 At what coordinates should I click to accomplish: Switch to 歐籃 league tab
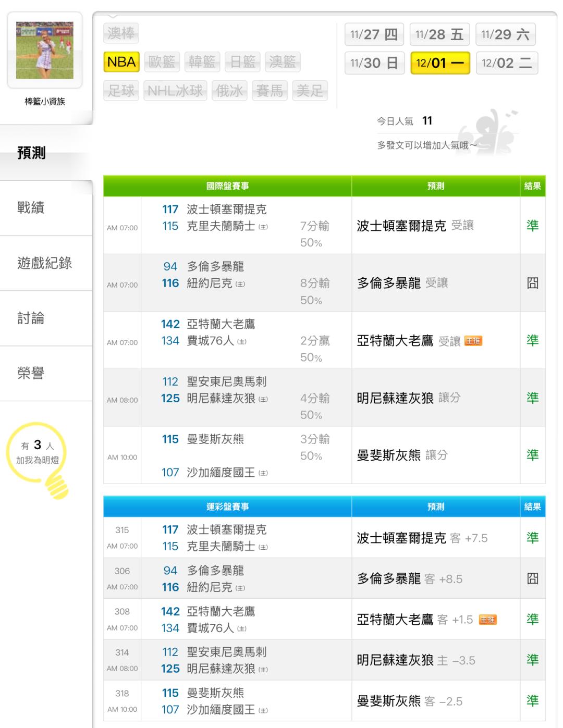tap(162, 62)
